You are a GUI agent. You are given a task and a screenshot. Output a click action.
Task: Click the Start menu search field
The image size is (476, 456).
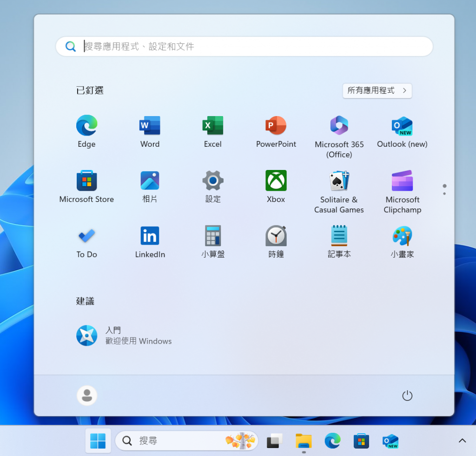pos(244,46)
